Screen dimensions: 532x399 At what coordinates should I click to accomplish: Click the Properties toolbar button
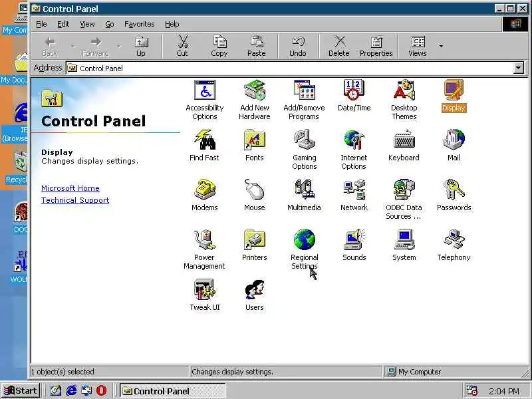tap(376, 47)
